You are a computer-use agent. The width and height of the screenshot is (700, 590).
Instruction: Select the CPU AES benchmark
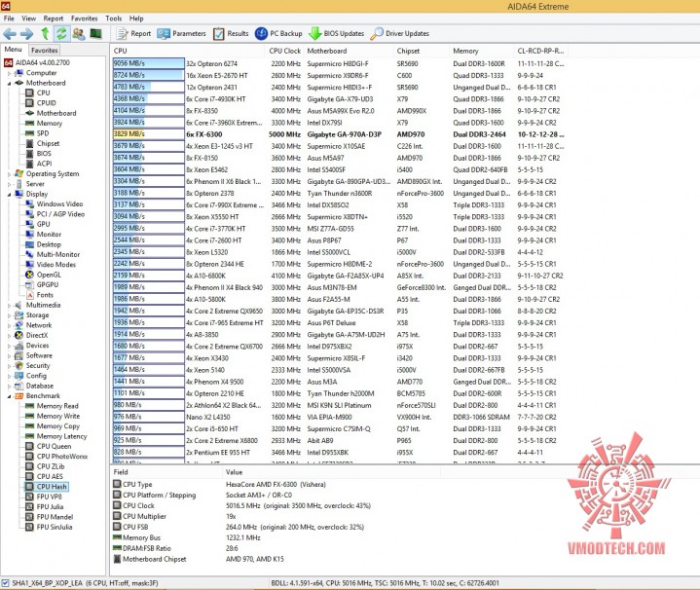[x=50, y=477]
